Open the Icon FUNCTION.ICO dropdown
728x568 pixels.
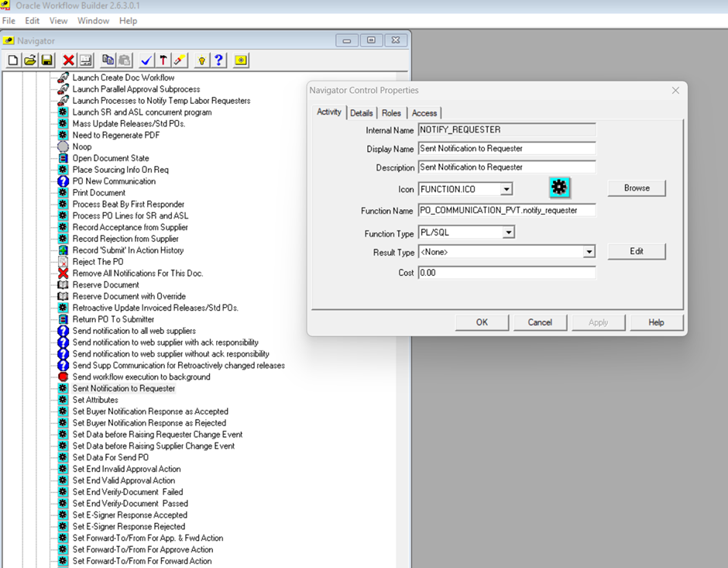(507, 189)
